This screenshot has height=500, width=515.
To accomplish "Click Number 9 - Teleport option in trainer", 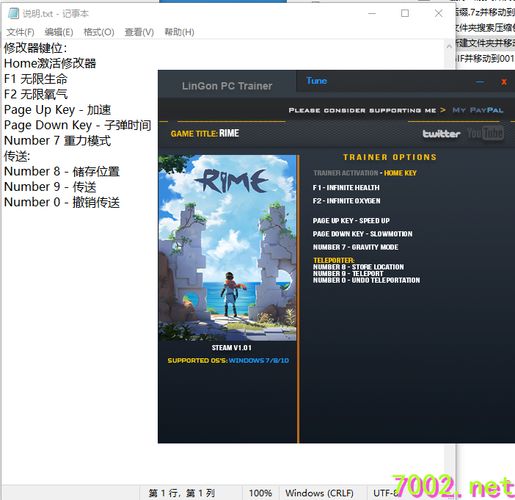I will tap(348, 273).
